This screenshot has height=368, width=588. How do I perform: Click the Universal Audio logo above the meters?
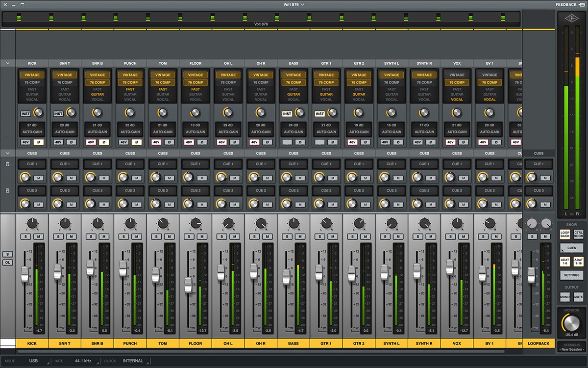pyautogui.click(x=571, y=19)
